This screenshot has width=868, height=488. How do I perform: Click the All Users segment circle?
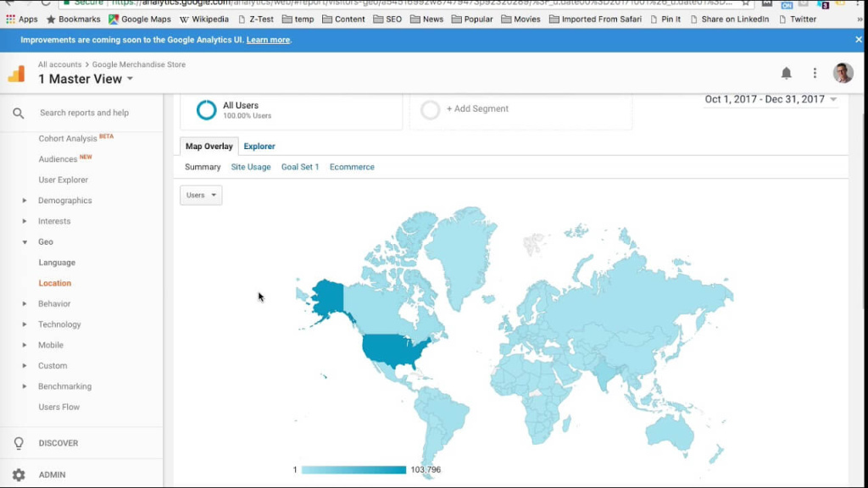click(207, 109)
